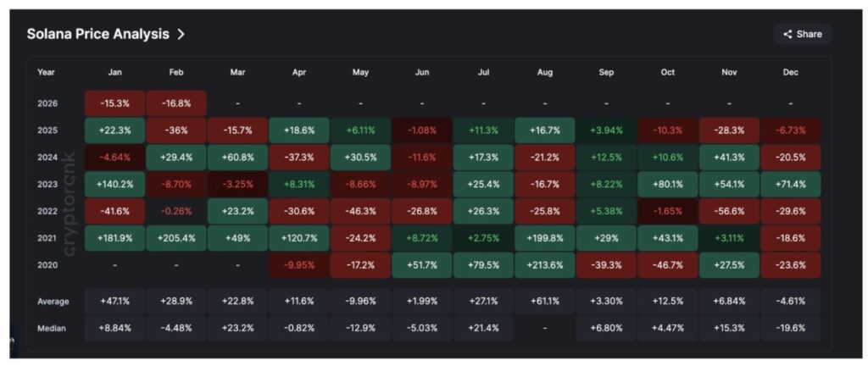
Task: Click the Year column header
Action: pos(46,72)
